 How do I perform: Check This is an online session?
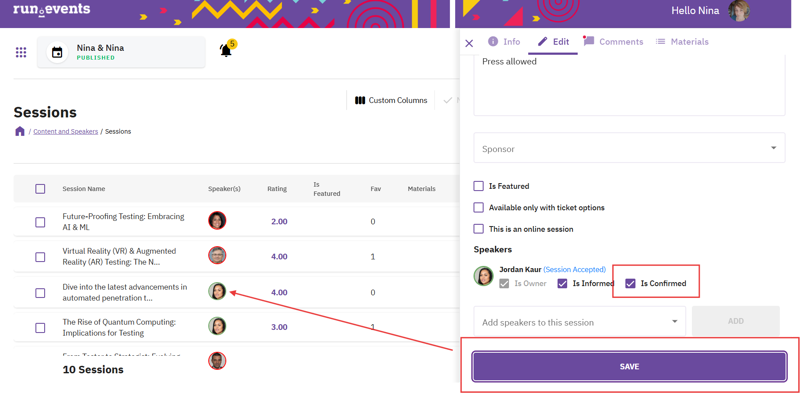click(479, 229)
